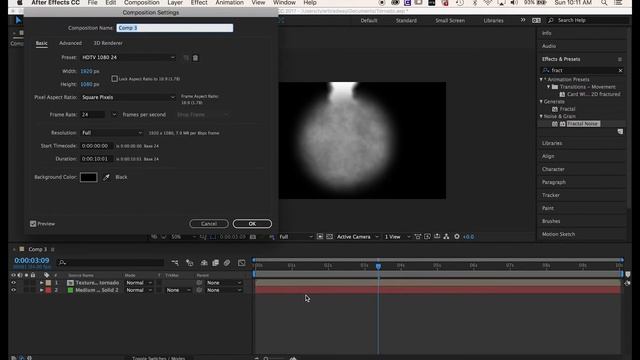The height and width of the screenshot is (360, 640).
Task: Click the Composition Name input field
Action: [x=175, y=28]
